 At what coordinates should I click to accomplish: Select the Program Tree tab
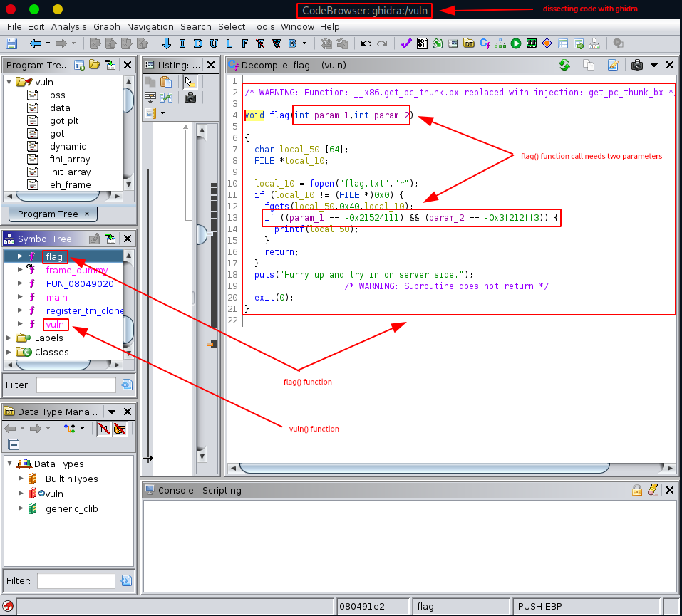tap(48, 214)
